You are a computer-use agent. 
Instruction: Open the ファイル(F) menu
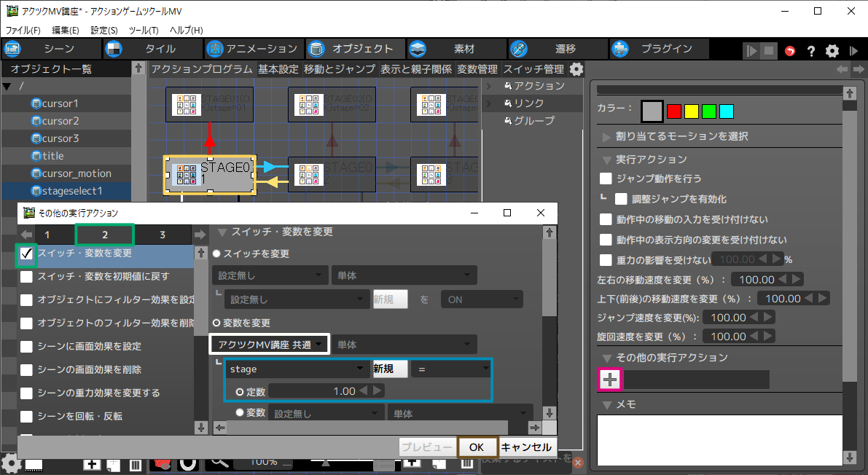23,31
